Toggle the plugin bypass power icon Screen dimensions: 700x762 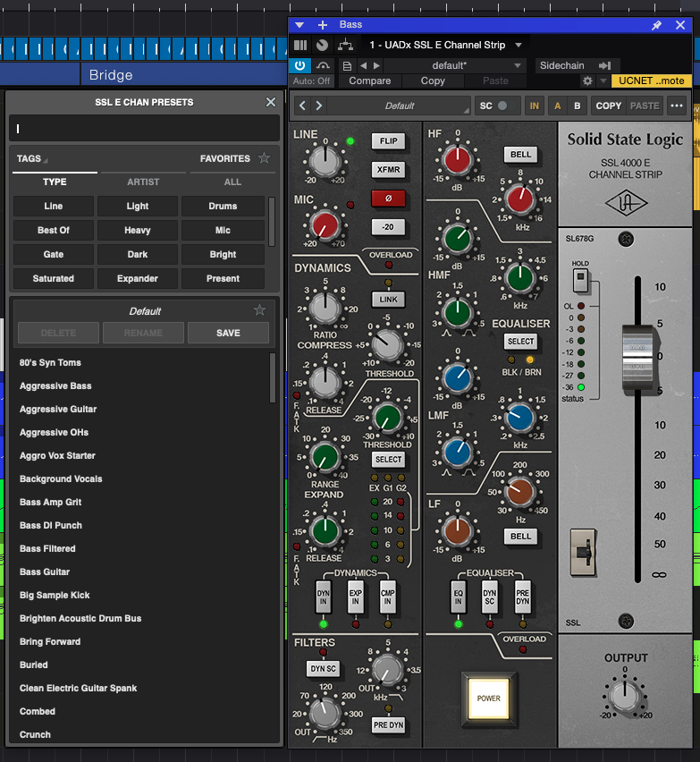coord(299,65)
